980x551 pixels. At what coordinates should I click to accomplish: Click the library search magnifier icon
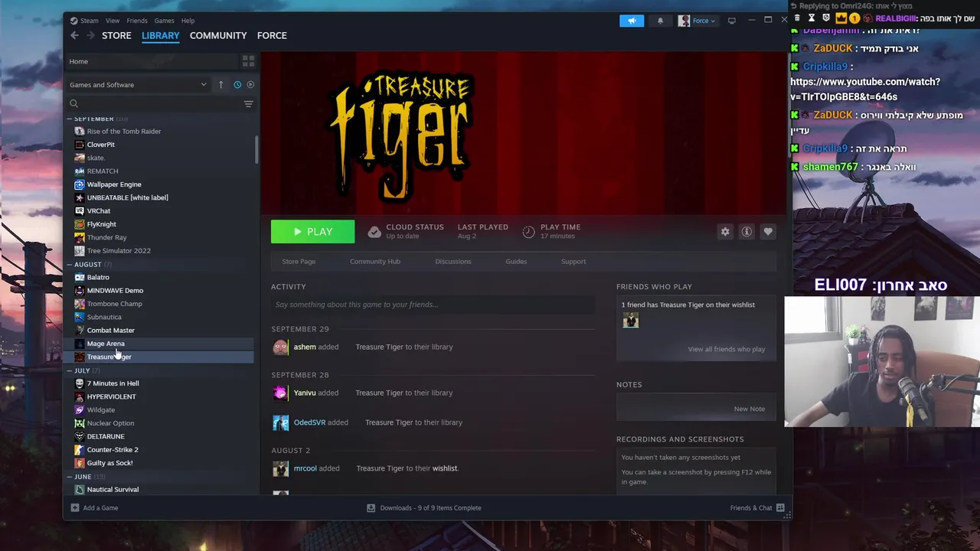pyautogui.click(x=74, y=103)
